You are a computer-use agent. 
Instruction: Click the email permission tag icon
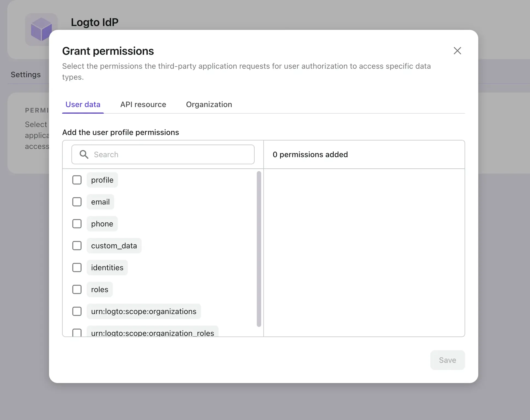coord(100,202)
